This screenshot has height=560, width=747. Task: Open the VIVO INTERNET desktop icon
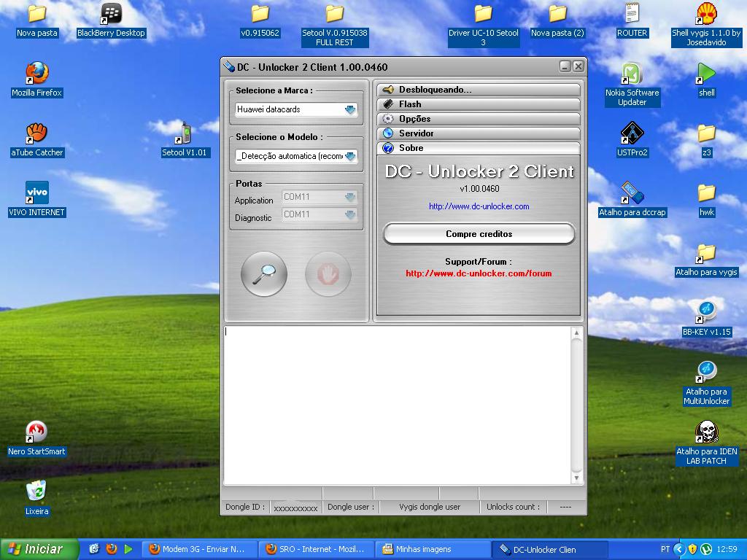[36, 195]
